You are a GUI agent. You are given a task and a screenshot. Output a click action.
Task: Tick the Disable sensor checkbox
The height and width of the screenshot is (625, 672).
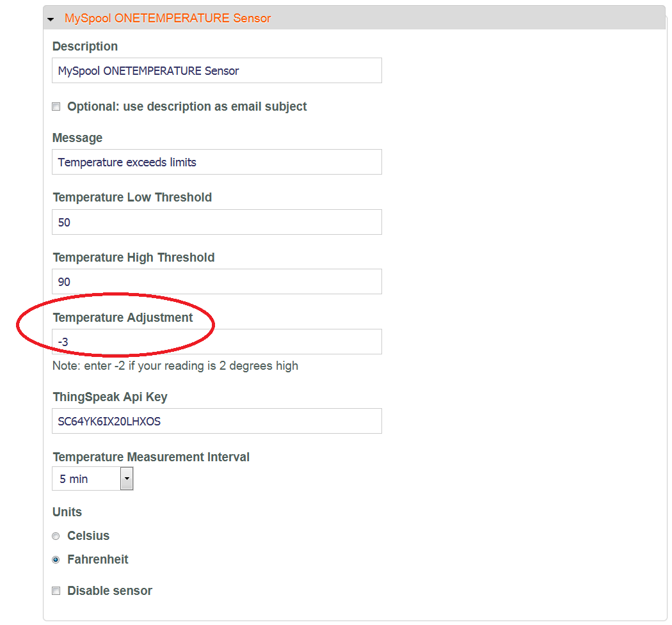pos(56,591)
